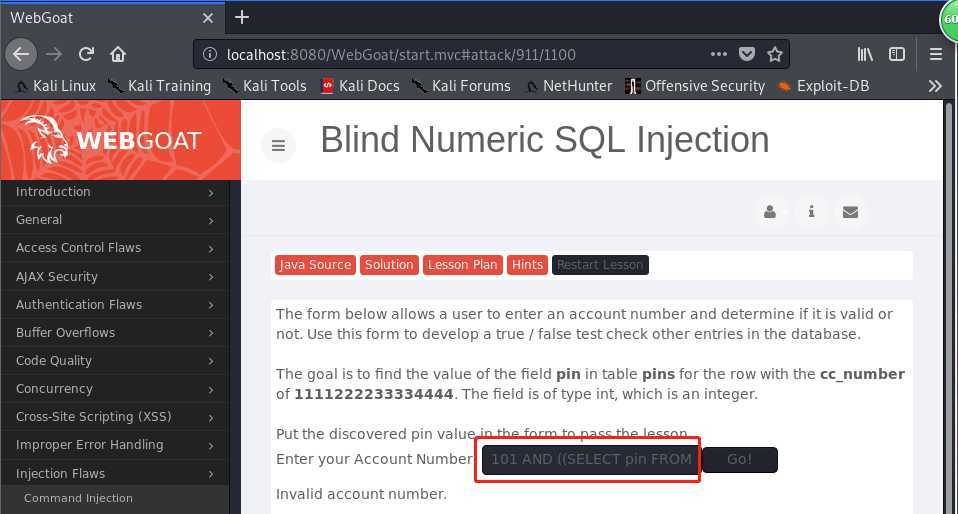Click the Java Source button
Image resolution: width=958 pixels, height=514 pixels.
[315, 265]
